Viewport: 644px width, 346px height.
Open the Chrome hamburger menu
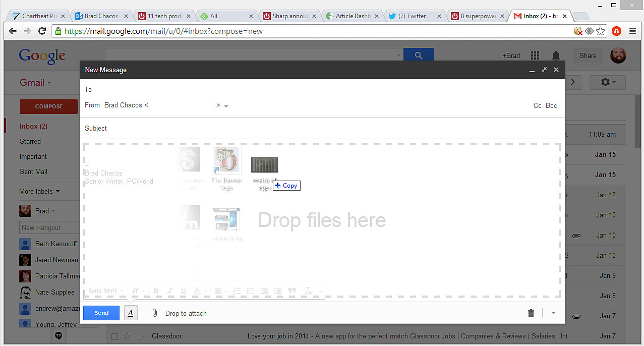[x=632, y=31]
